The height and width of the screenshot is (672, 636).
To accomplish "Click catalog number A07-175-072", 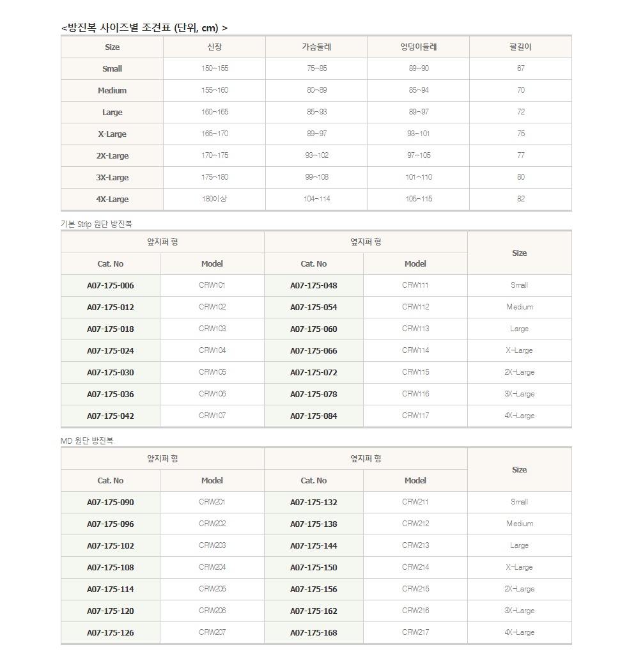I will click(313, 373).
